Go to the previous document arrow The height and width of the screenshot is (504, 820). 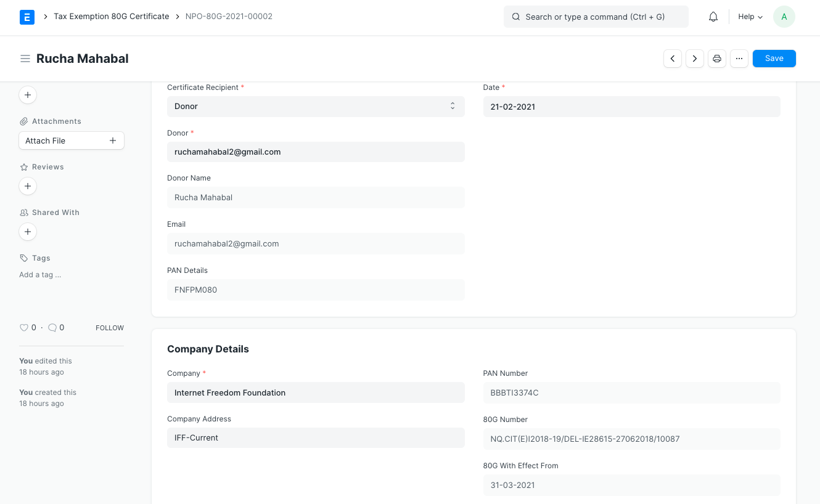[673, 59]
